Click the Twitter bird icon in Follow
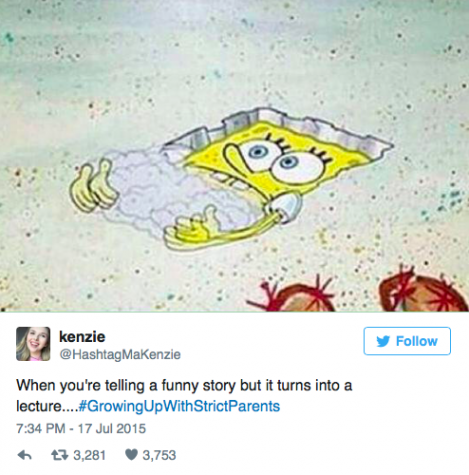 [x=383, y=341]
